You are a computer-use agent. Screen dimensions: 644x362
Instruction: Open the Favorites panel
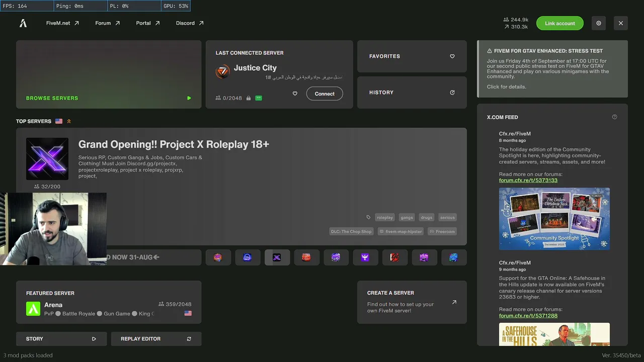(x=412, y=56)
